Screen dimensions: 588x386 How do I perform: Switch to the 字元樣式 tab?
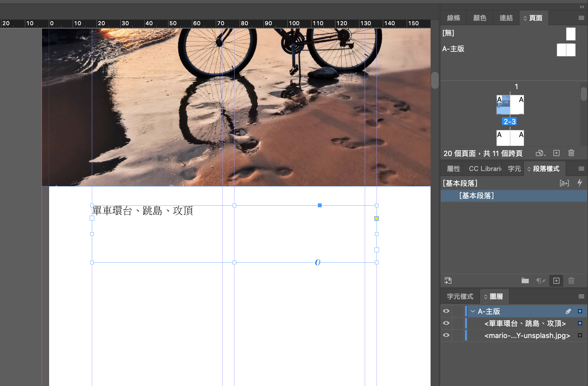click(460, 296)
